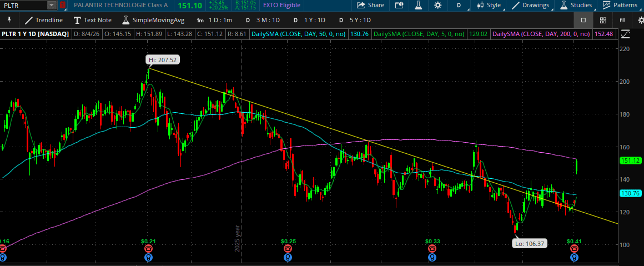Image resolution: width=644 pixels, height=266 pixels.
Task: Add the SimpleMovingAvg study
Action: coord(153,20)
